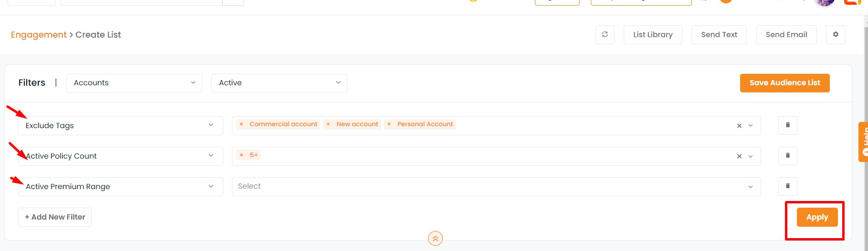This screenshot has width=868, height=251.
Task: Click the refresh icon button
Action: click(605, 34)
